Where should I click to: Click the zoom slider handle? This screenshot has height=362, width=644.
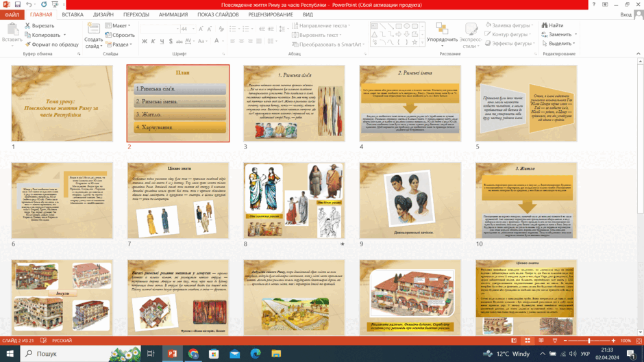coord(589,341)
